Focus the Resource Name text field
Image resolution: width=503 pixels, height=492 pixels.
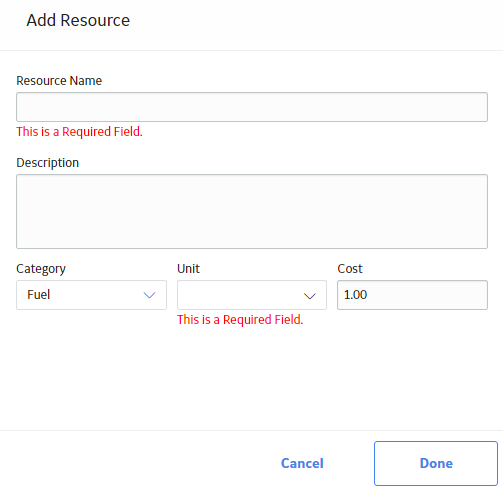252,107
